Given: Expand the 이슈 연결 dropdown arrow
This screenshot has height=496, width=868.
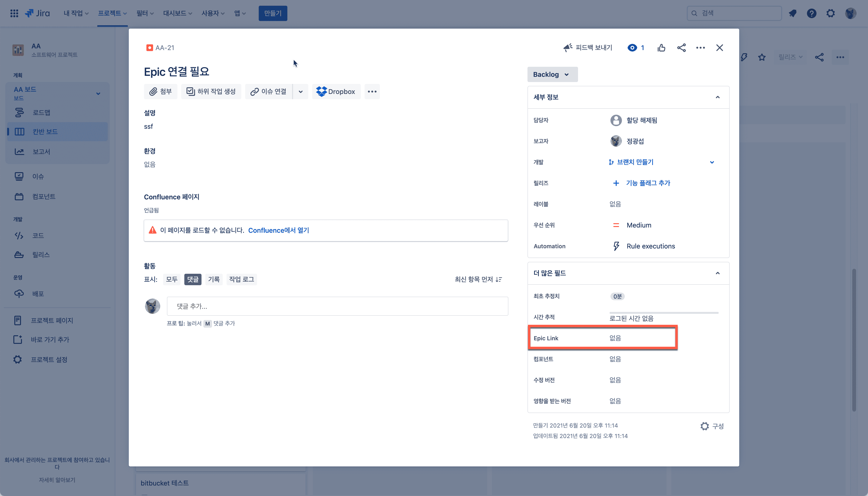Looking at the screenshot, I should pyautogui.click(x=300, y=92).
